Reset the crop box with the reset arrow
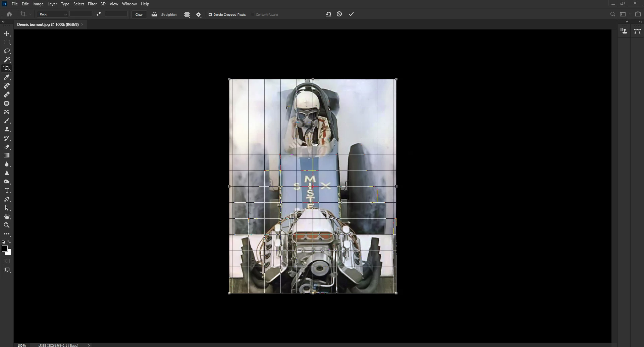The height and width of the screenshot is (347, 644). click(x=328, y=14)
